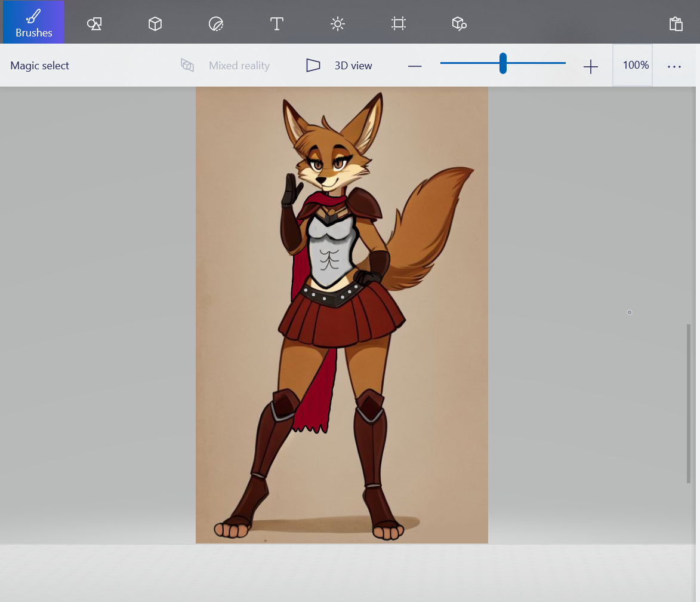Open the Canvas settings
The width and height of the screenshot is (700, 602).
click(x=399, y=23)
